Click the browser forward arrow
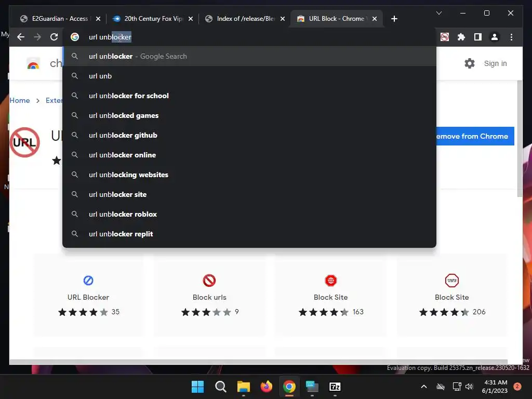Image resolution: width=532 pixels, height=399 pixels. pos(37,37)
